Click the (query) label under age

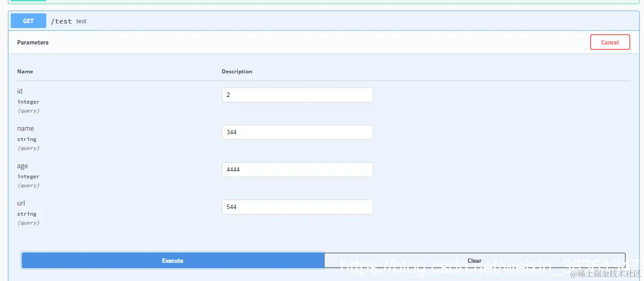click(28, 185)
